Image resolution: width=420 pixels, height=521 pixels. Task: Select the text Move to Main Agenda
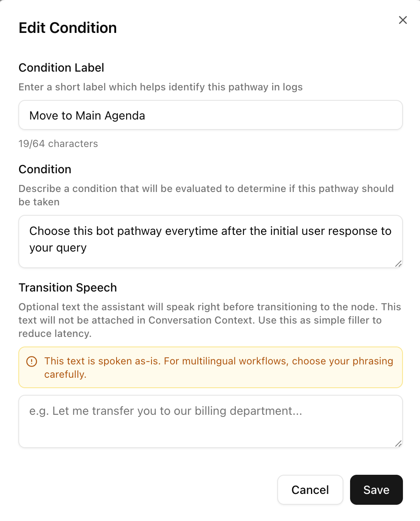(87, 115)
